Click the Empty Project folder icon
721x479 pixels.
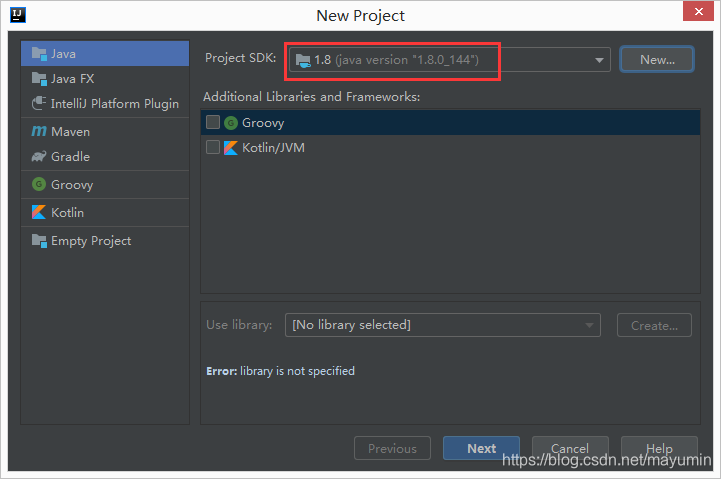(39, 241)
